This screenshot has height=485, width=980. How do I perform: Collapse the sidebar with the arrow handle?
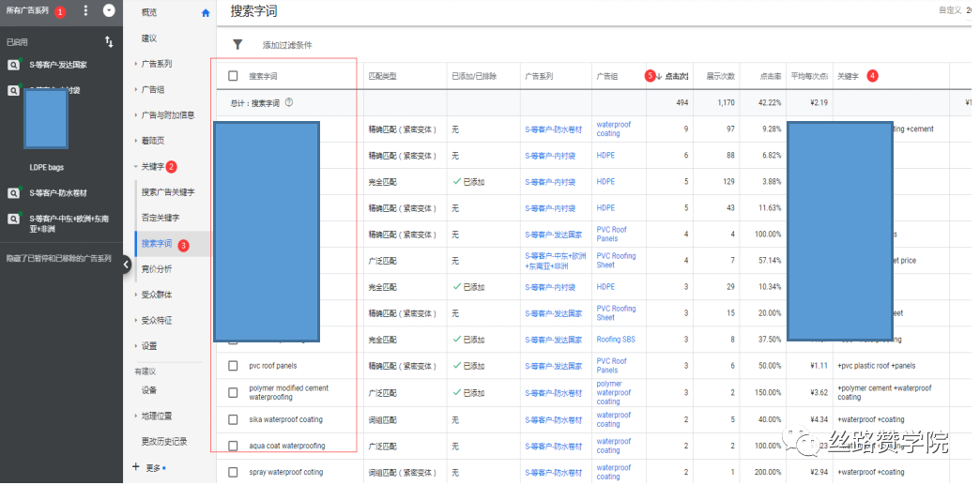pyautogui.click(x=126, y=265)
